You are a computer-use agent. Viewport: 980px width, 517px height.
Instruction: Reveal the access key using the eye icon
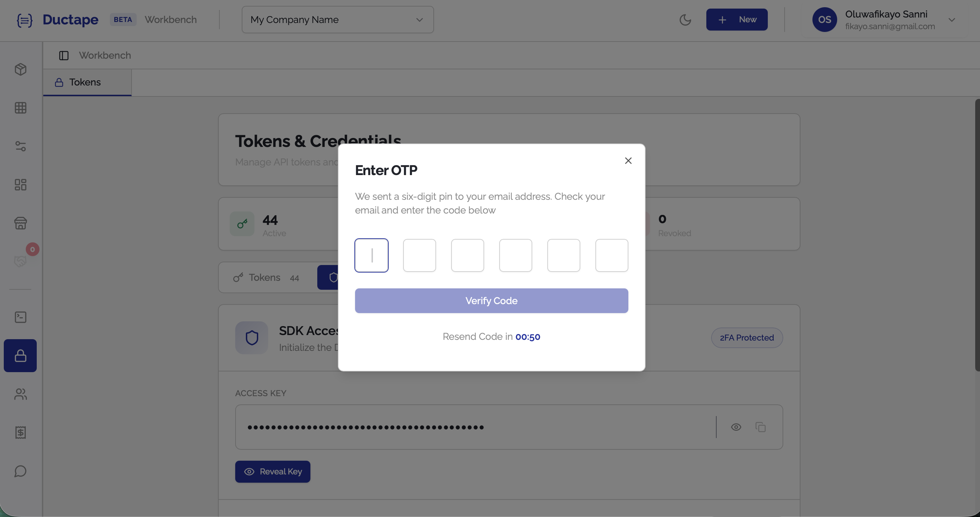[x=736, y=427]
